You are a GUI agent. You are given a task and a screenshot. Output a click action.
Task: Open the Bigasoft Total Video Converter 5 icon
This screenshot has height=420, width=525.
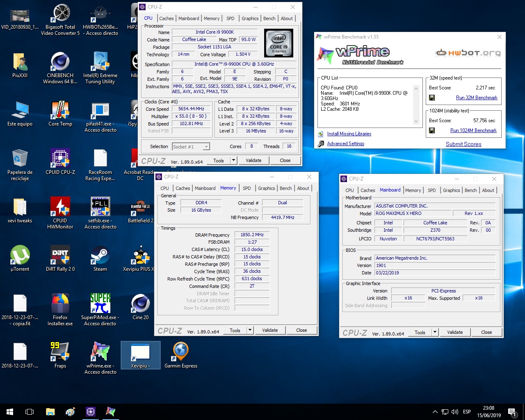tap(60, 20)
